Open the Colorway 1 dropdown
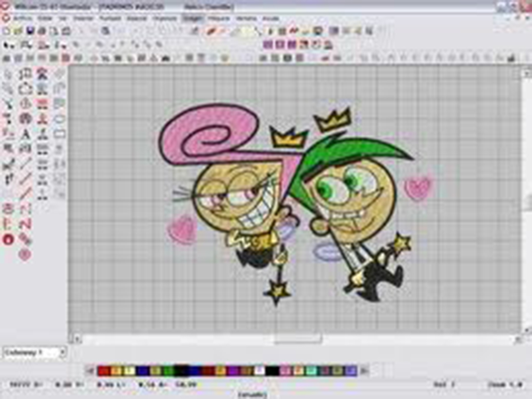Image resolution: width=532 pixels, height=399 pixels. pos(35,353)
